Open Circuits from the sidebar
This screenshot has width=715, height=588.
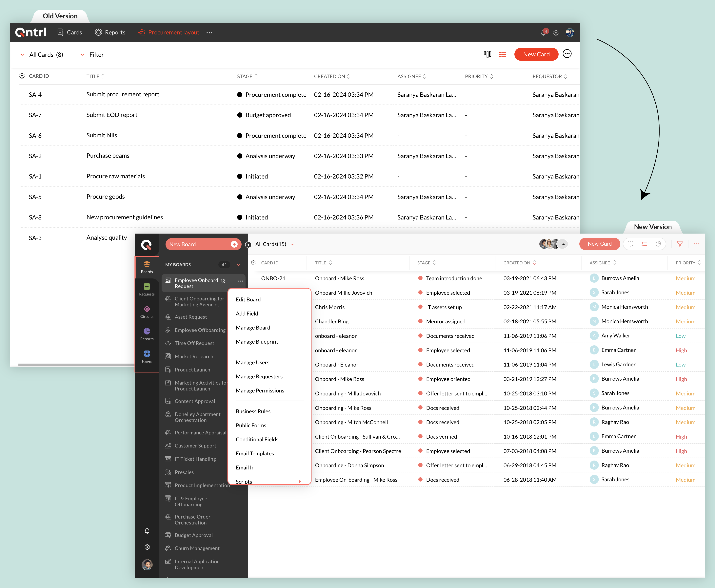tap(147, 312)
